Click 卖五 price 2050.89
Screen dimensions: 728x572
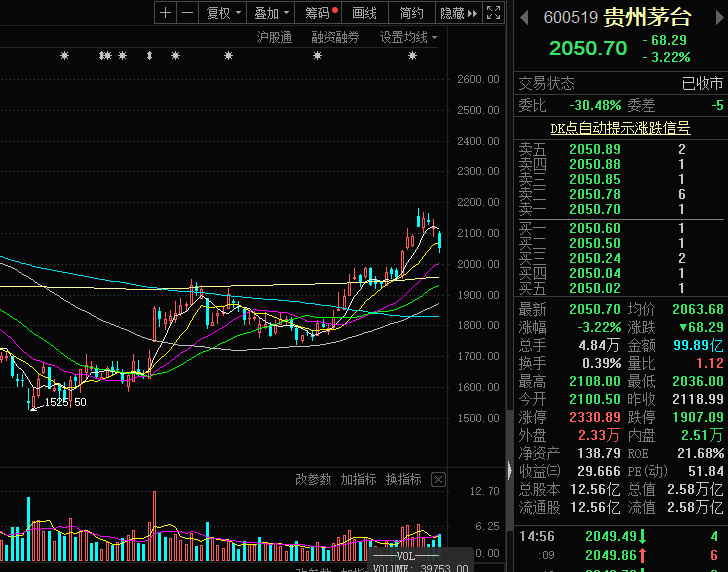pos(595,150)
